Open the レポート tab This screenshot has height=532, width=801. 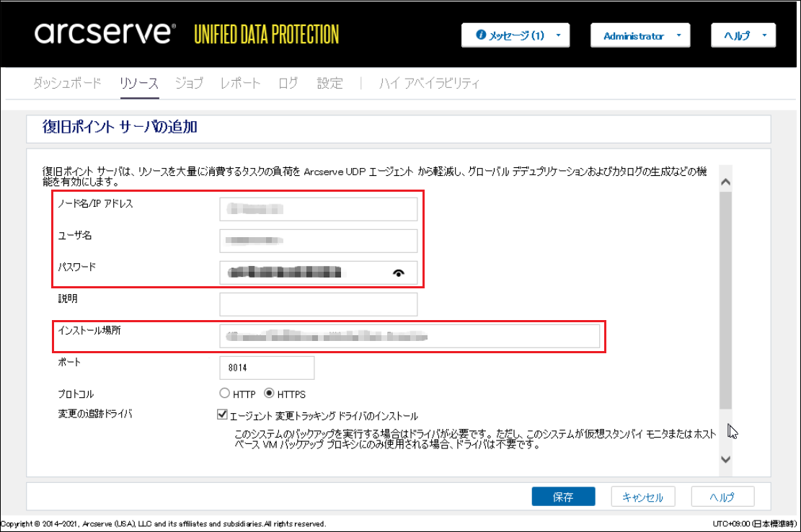240,83
